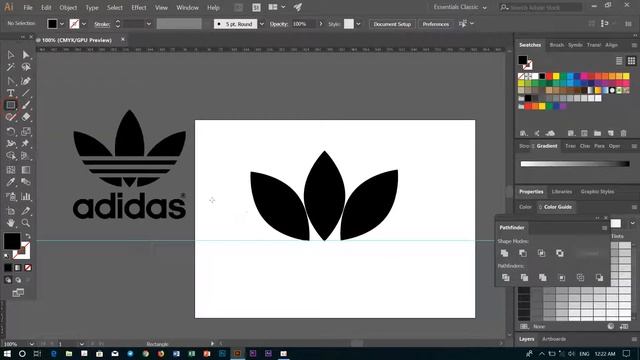Pick the Lasso tool
This screenshot has width=640, height=360.
coord(26,67)
